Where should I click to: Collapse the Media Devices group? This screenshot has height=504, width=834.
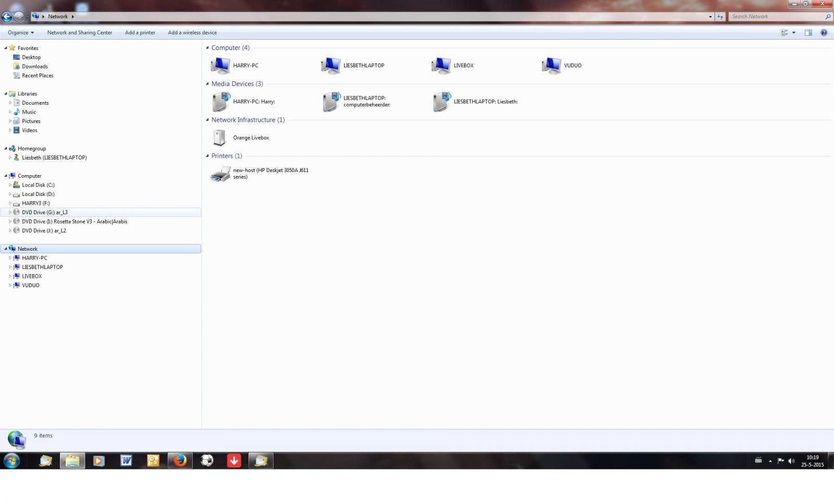click(x=207, y=84)
